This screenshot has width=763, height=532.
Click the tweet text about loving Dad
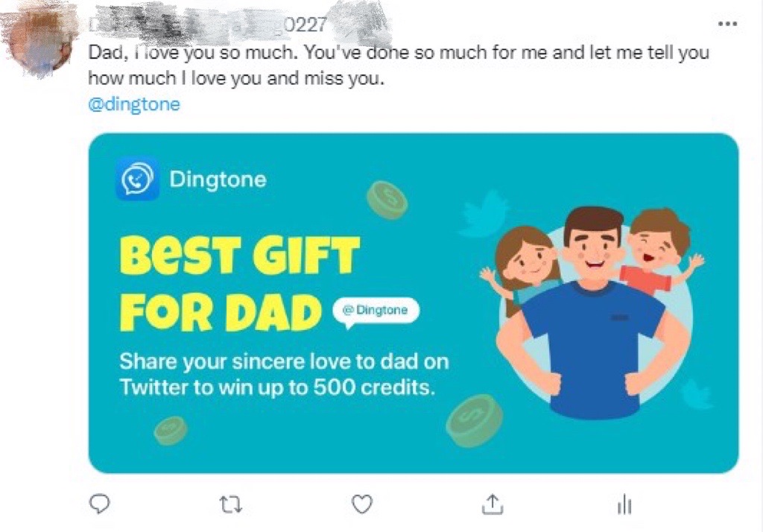[399, 65]
